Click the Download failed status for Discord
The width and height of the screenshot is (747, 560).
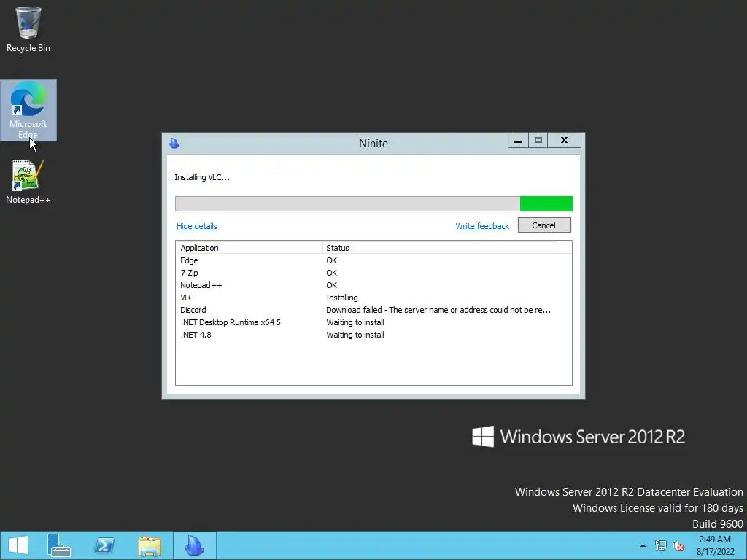pos(438,310)
